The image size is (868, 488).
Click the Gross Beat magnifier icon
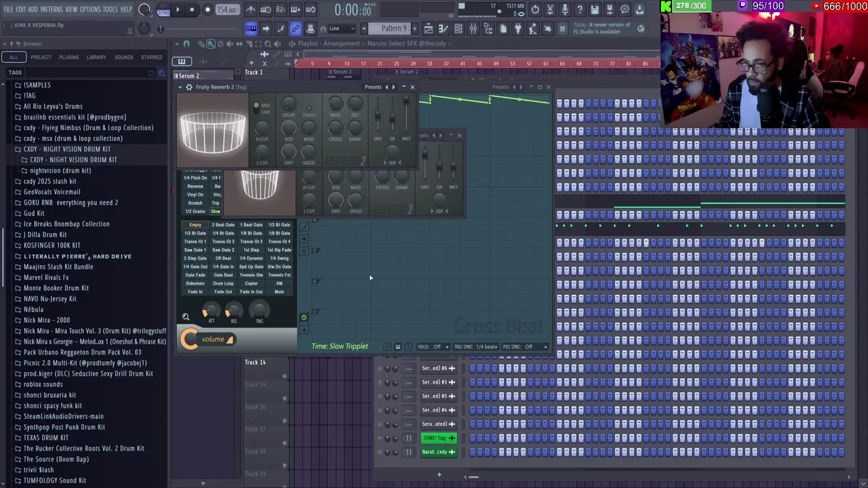click(186, 317)
